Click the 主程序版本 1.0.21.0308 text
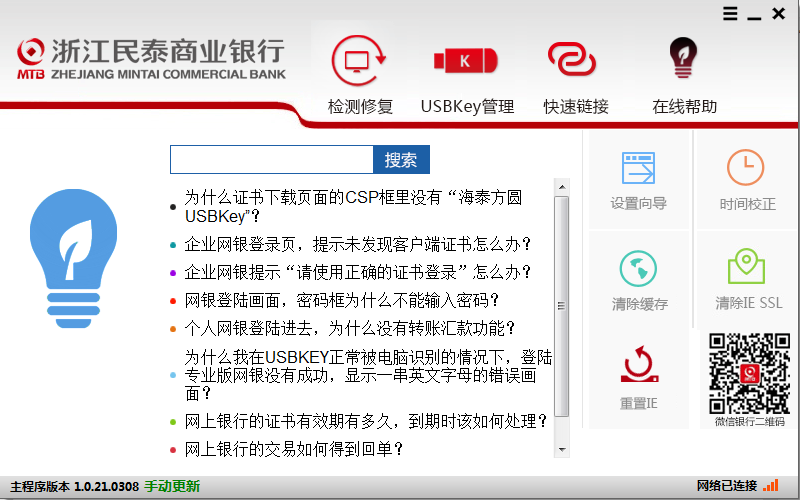The image size is (800, 500). click(75, 487)
